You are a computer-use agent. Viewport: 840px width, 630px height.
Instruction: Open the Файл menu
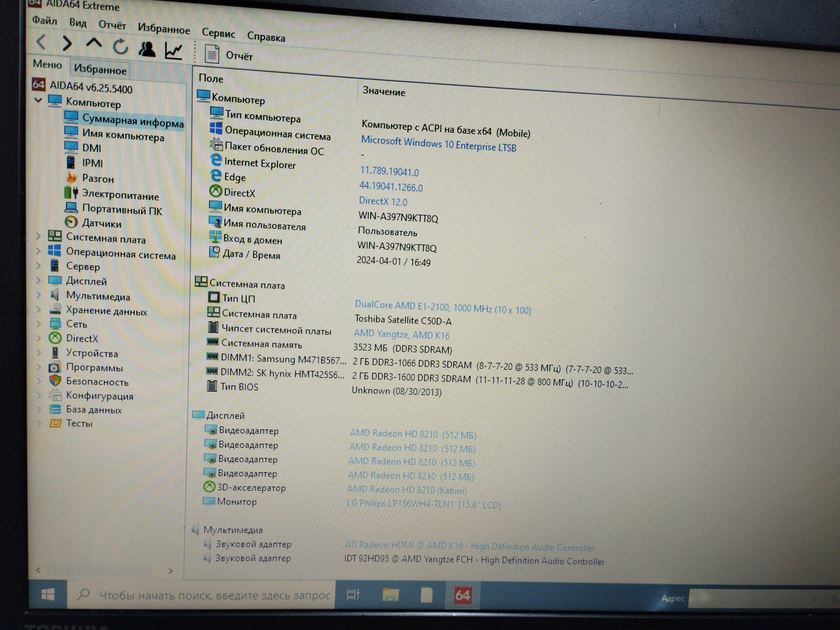click(45, 21)
